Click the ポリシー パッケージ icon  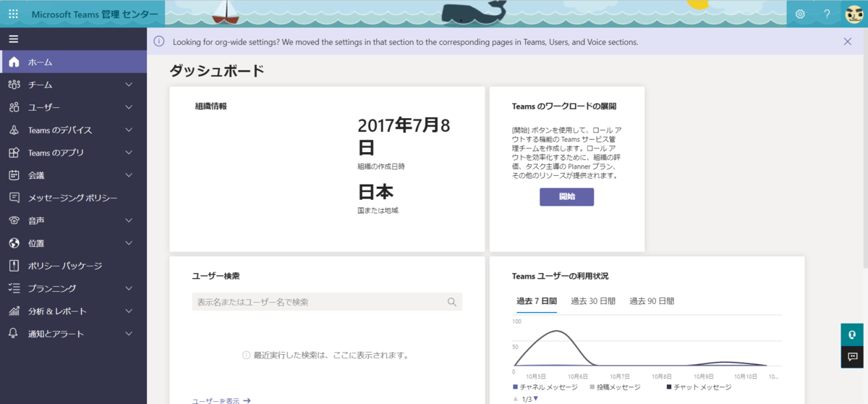[14, 266]
